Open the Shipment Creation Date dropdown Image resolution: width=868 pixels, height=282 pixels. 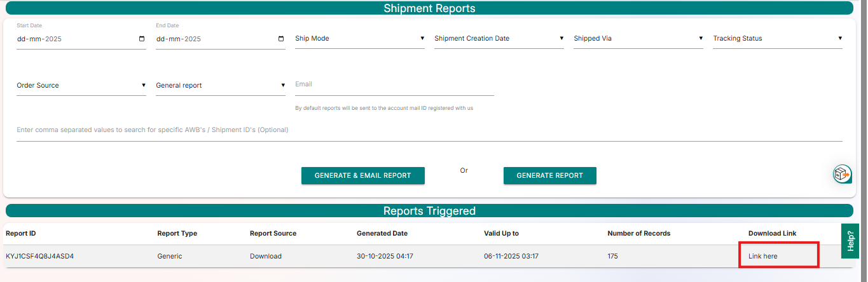pyautogui.click(x=499, y=39)
